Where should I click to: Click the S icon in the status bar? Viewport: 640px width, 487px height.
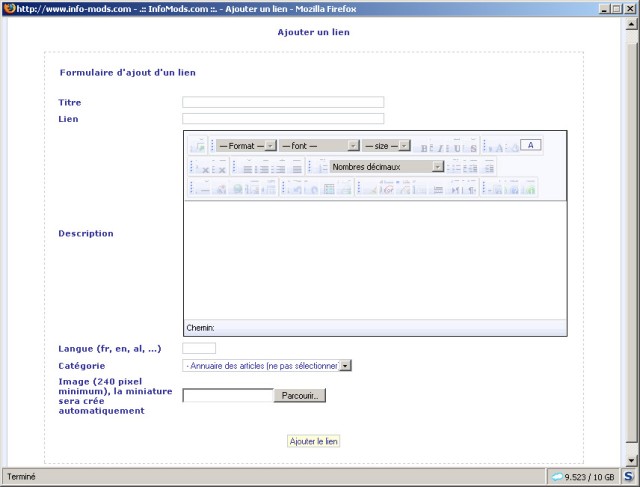coord(629,476)
